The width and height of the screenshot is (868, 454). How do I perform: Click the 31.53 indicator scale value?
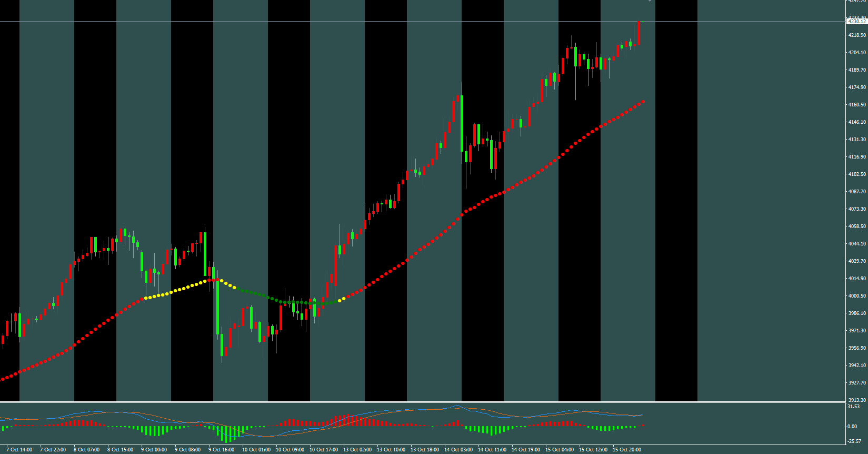pos(853,407)
